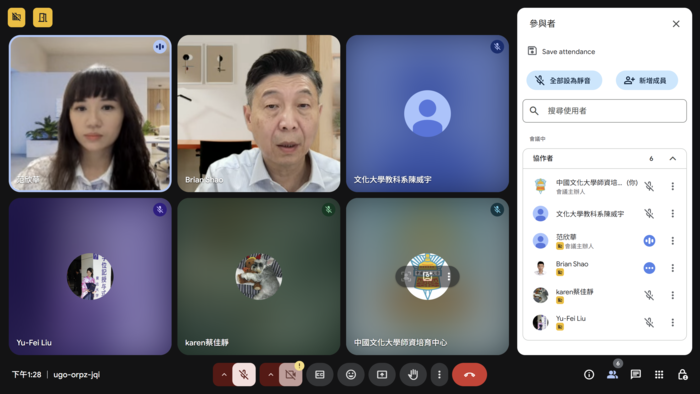Open more options for 中國文化大學師資培 row
700x394 pixels.
(673, 187)
